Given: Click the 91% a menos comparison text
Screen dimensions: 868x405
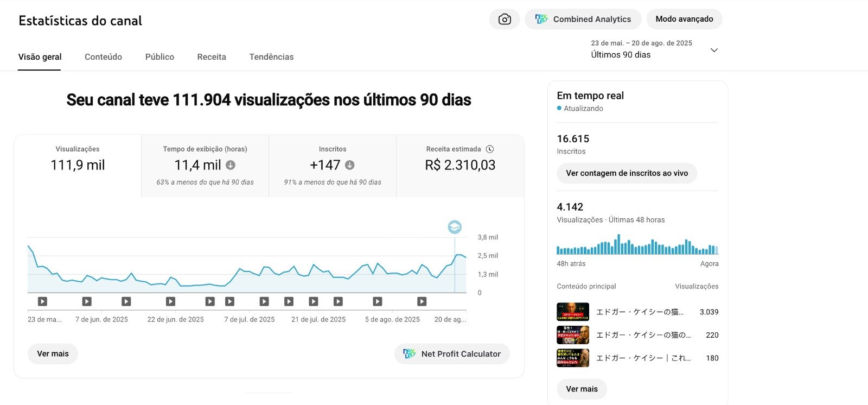Looking at the screenshot, I should coord(333,182).
